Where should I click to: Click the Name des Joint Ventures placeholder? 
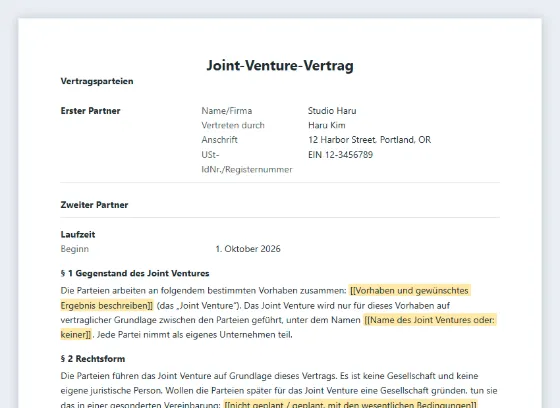[430, 320]
